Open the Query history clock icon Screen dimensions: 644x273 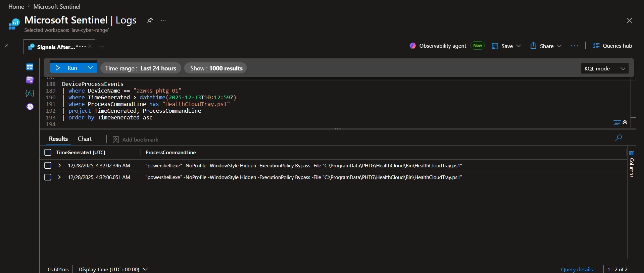tap(30, 107)
